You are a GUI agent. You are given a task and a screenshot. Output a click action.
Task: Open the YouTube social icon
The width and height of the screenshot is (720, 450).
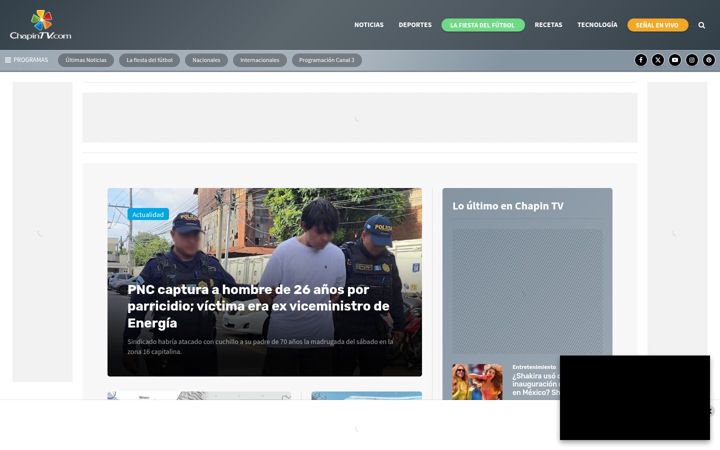[x=675, y=60]
